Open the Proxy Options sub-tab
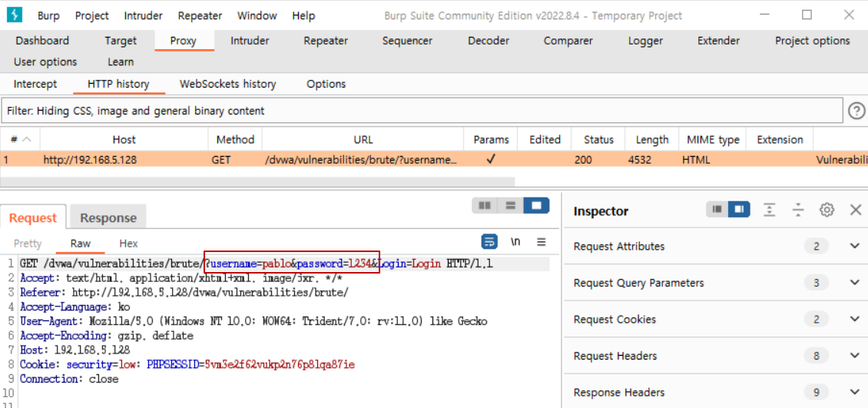The height and width of the screenshot is (408, 868). pos(326,85)
